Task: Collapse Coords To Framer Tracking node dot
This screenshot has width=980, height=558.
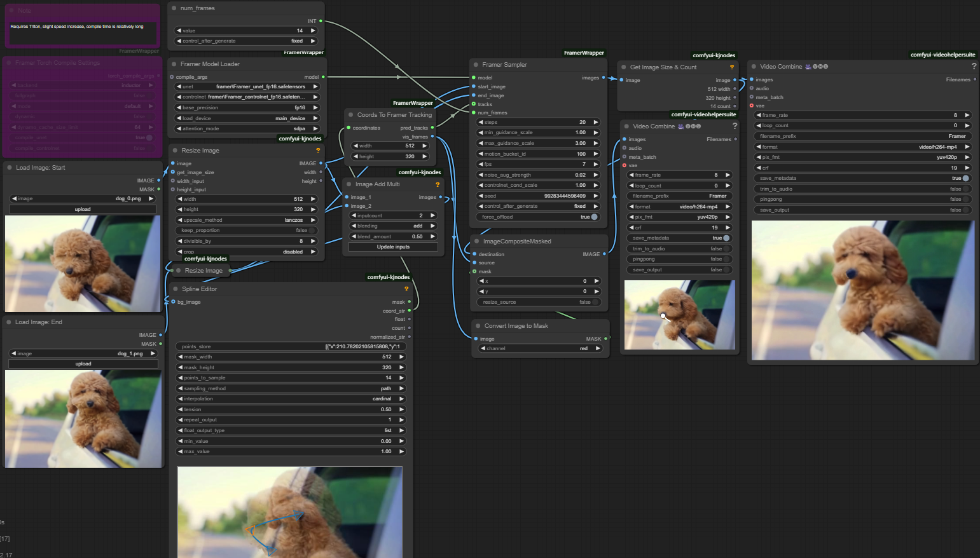Action: click(351, 115)
